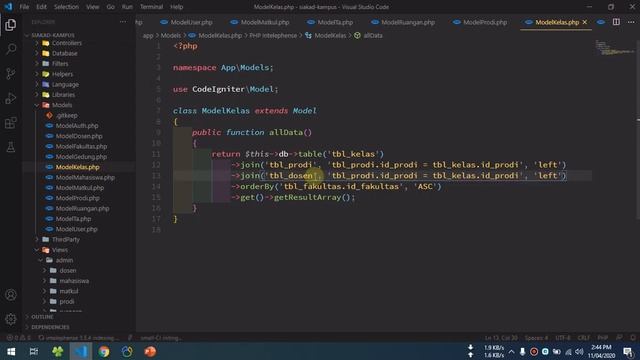
Task: Open Task View on the taskbar
Action: [x=34, y=351]
